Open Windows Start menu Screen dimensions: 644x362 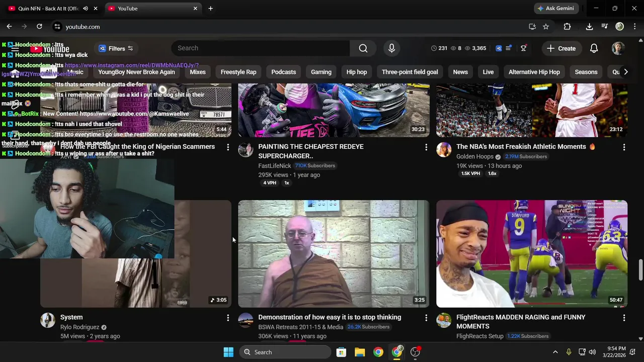click(228, 352)
